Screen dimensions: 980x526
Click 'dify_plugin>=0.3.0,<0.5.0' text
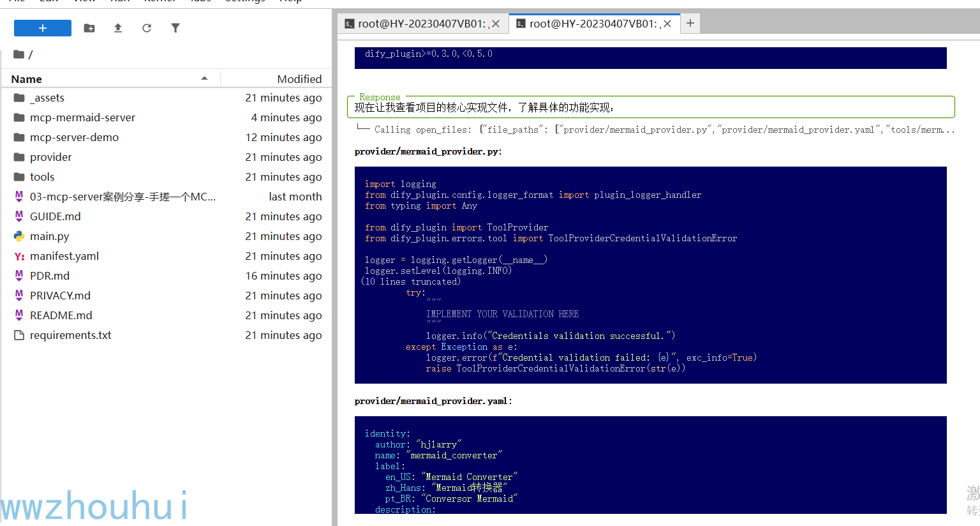point(429,54)
